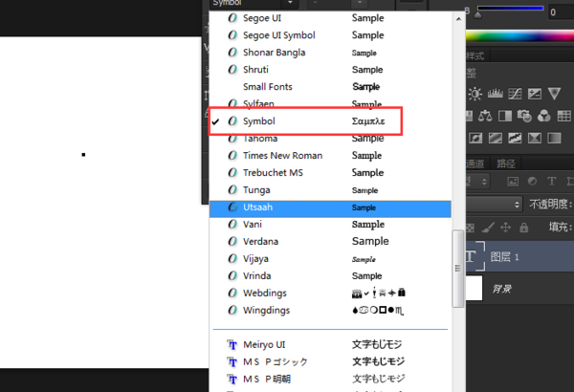Click the B value field showing 0
Screen dimensions: 574x392
(561, 12)
